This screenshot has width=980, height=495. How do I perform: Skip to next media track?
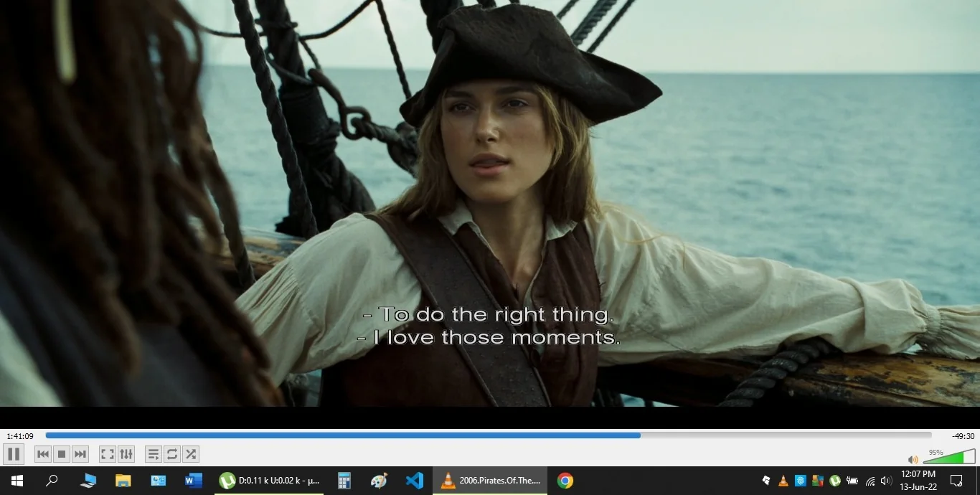[80, 454]
